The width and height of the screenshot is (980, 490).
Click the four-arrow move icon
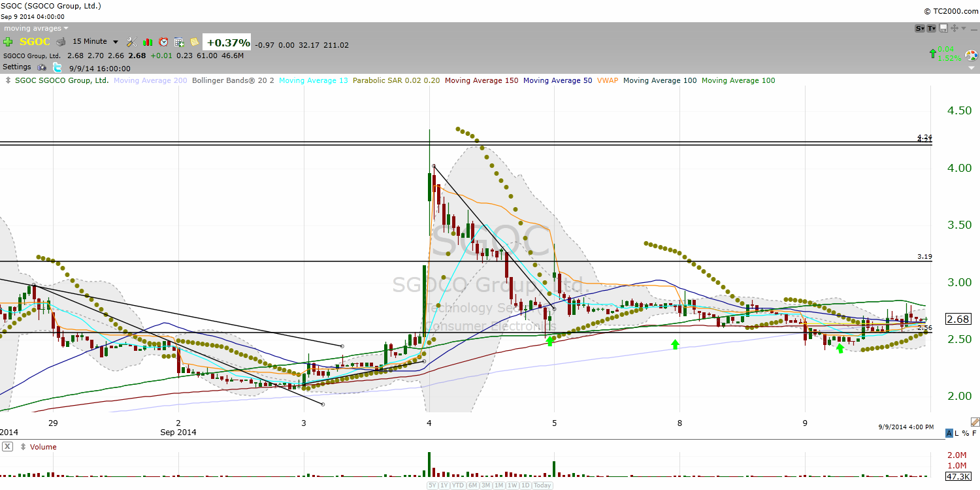955,28
